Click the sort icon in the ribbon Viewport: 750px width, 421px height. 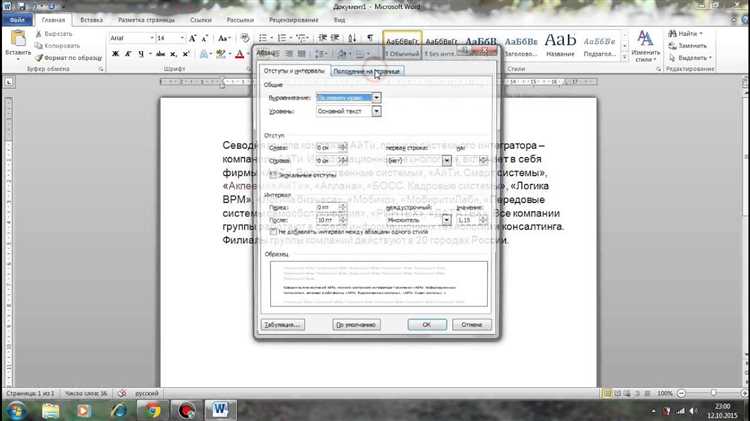point(352,38)
